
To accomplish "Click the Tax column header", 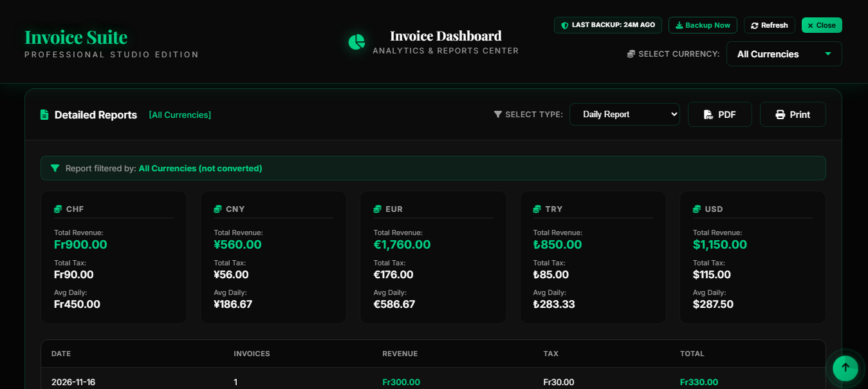I will click(x=551, y=354).
